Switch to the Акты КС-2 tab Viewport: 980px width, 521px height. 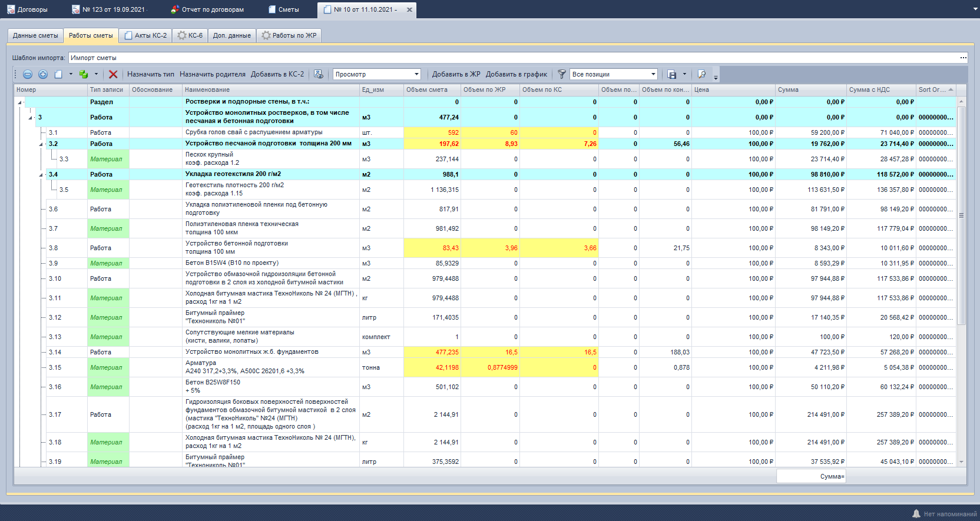coord(145,35)
